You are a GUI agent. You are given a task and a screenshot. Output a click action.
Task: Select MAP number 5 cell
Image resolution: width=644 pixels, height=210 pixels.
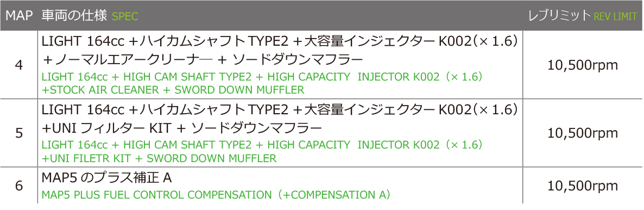point(19,133)
